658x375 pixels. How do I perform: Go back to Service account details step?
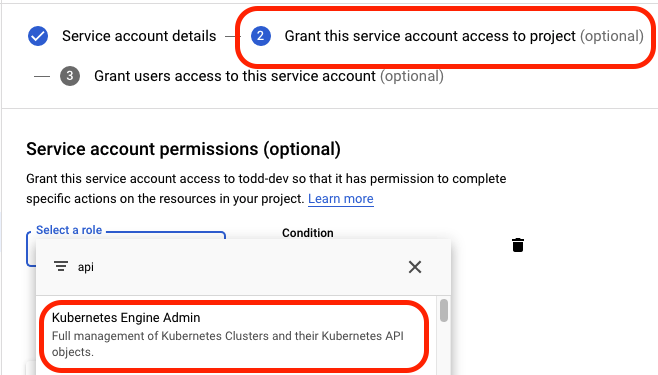pyautogui.click(x=139, y=36)
